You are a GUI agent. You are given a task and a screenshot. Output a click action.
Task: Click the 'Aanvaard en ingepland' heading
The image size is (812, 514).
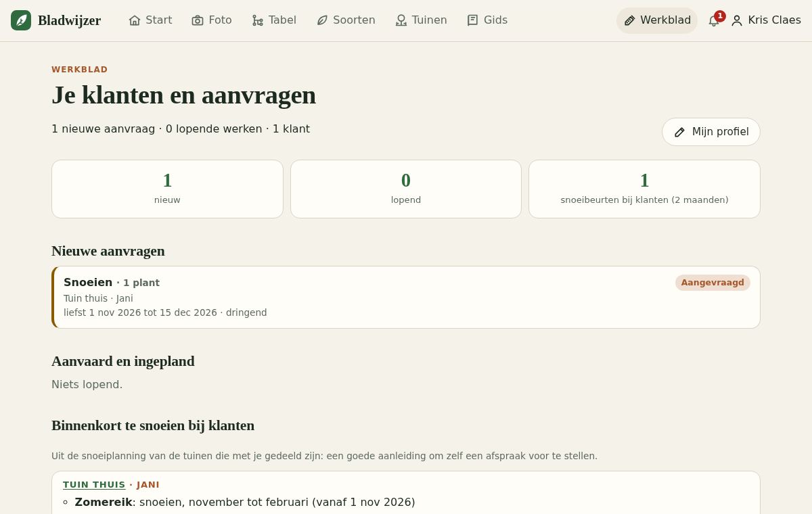pyautogui.click(x=123, y=361)
